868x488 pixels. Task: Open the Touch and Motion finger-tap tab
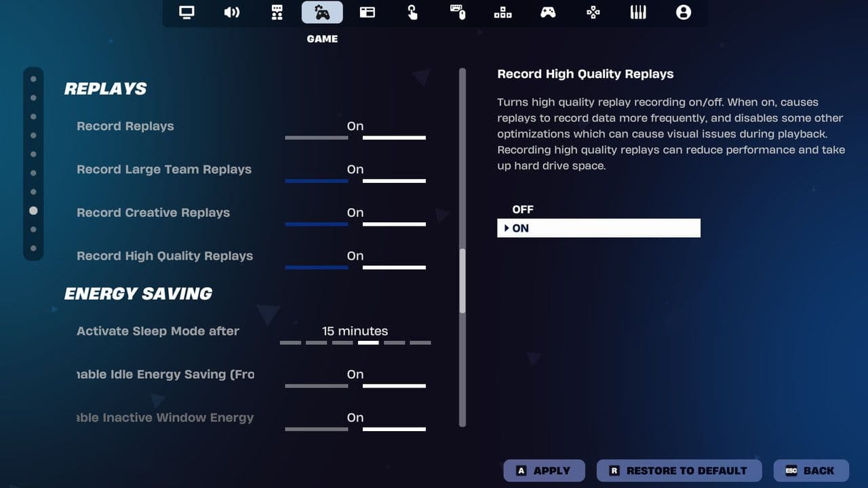pyautogui.click(x=412, y=12)
